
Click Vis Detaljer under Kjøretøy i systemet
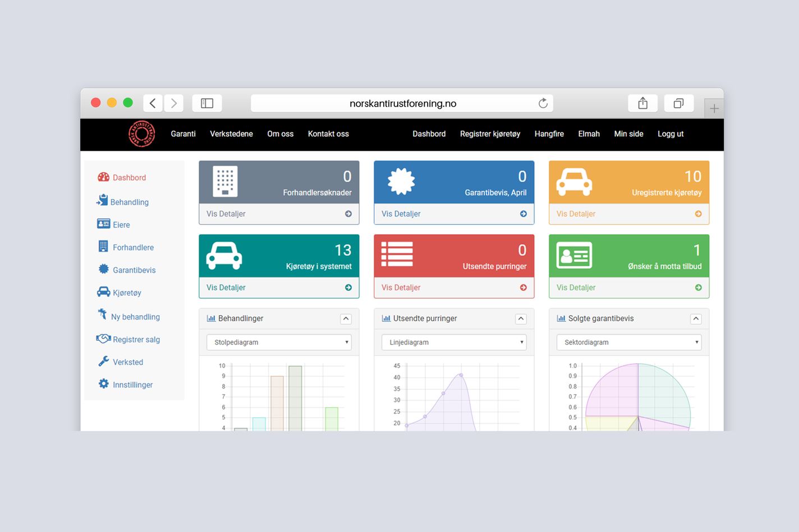(x=226, y=288)
